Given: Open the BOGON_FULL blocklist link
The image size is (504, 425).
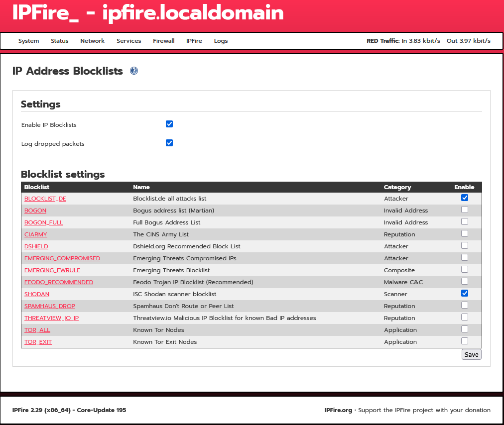Looking at the screenshot, I should click(44, 222).
